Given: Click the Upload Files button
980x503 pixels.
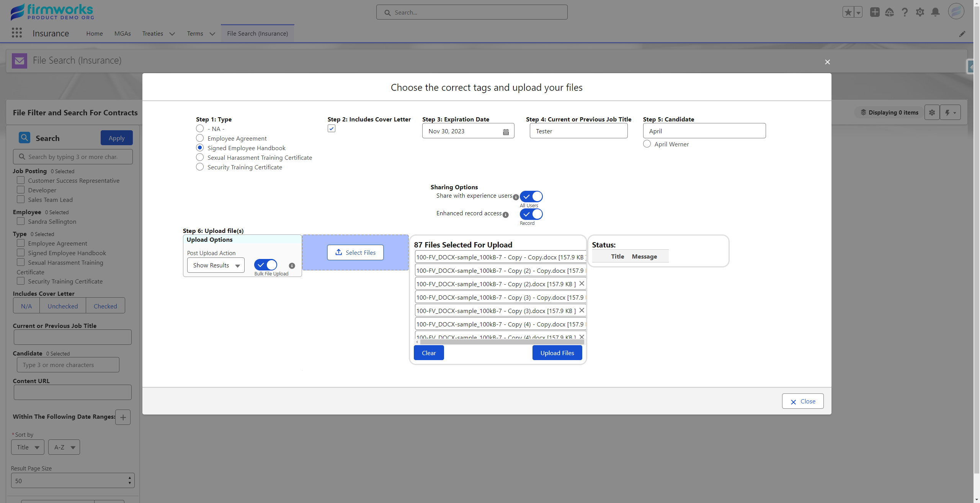Looking at the screenshot, I should [x=557, y=353].
